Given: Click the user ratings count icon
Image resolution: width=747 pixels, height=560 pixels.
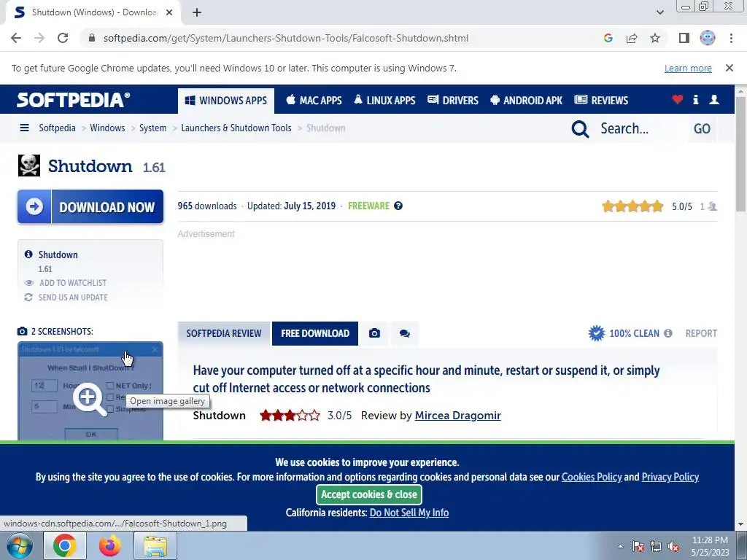Looking at the screenshot, I should (x=712, y=206).
